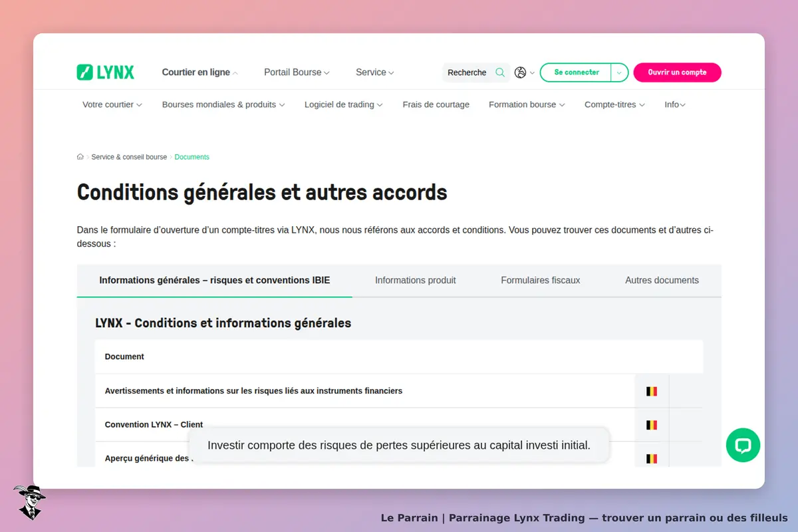Click Ouvrir un compte button
This screenshot has height=532, width=798.
(677, 72)
